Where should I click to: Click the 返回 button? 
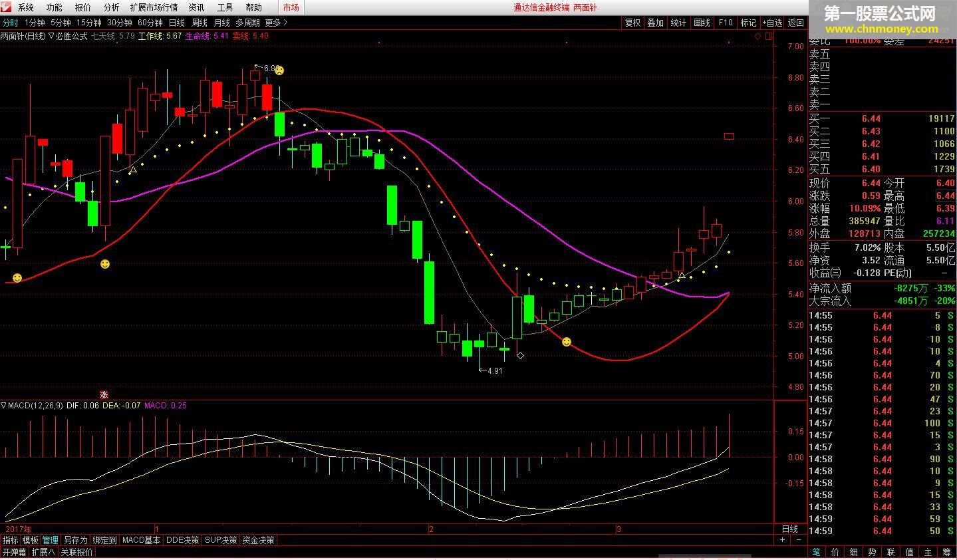click(796, 23)
